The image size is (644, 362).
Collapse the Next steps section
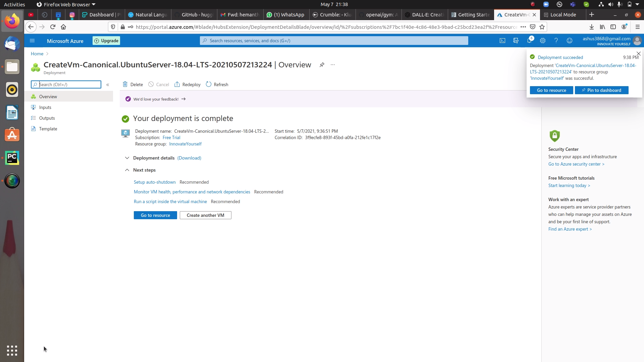(127, 170)
